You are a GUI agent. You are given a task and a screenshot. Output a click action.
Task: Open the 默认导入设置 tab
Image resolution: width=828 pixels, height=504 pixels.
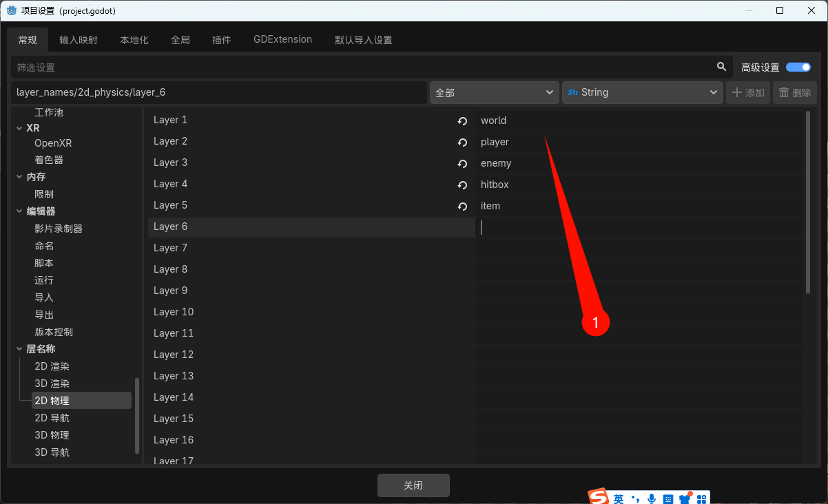(364, 40)
